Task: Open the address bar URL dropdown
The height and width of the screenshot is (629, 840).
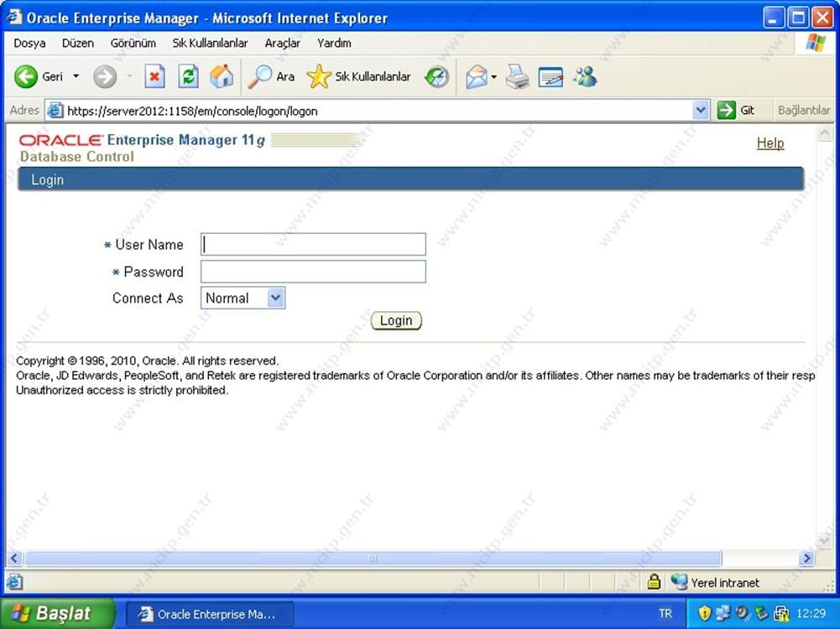Action: pyautogui.click(x=700, y=110)
